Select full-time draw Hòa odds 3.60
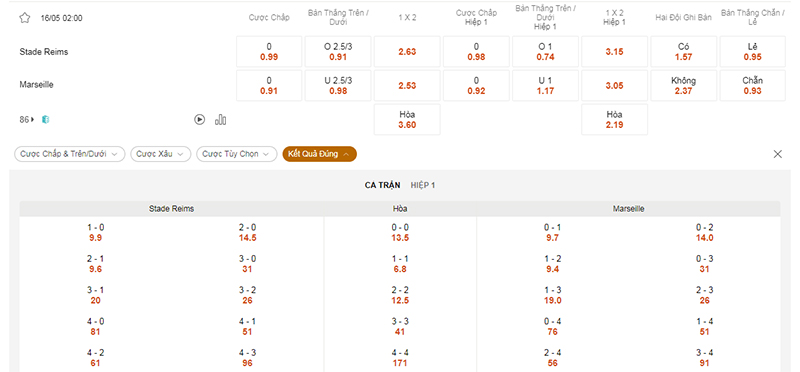 407,119
